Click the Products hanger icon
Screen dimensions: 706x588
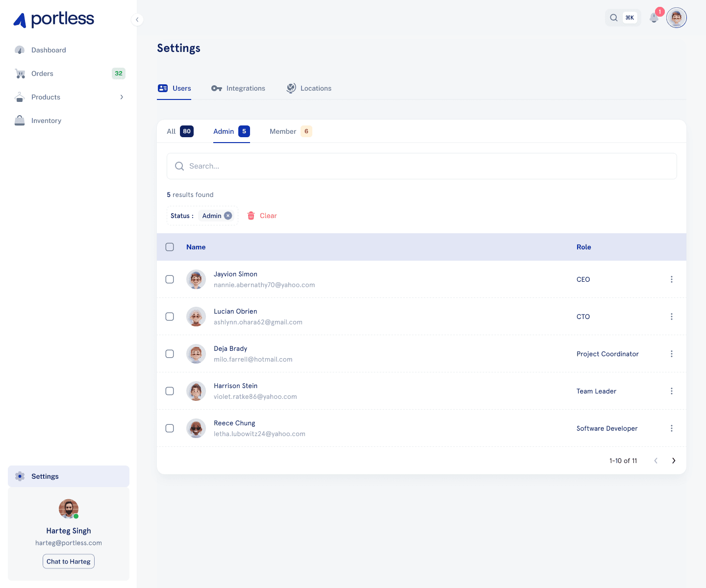click(x=20, y=97)
